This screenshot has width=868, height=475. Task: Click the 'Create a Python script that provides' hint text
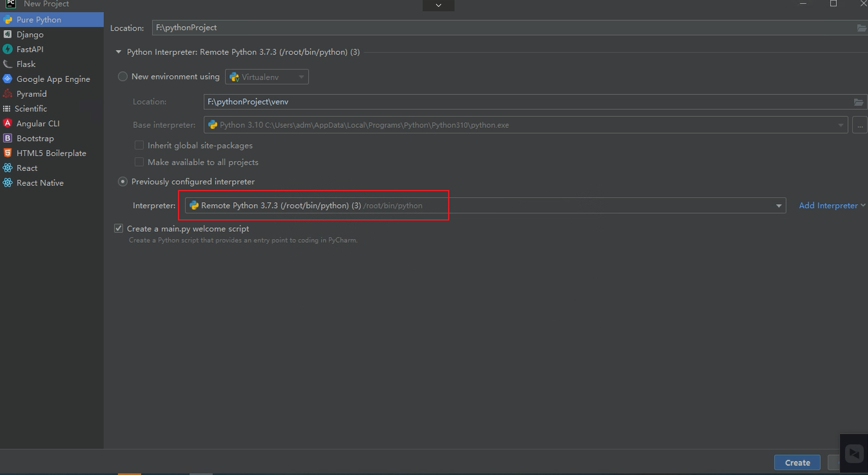243,240
